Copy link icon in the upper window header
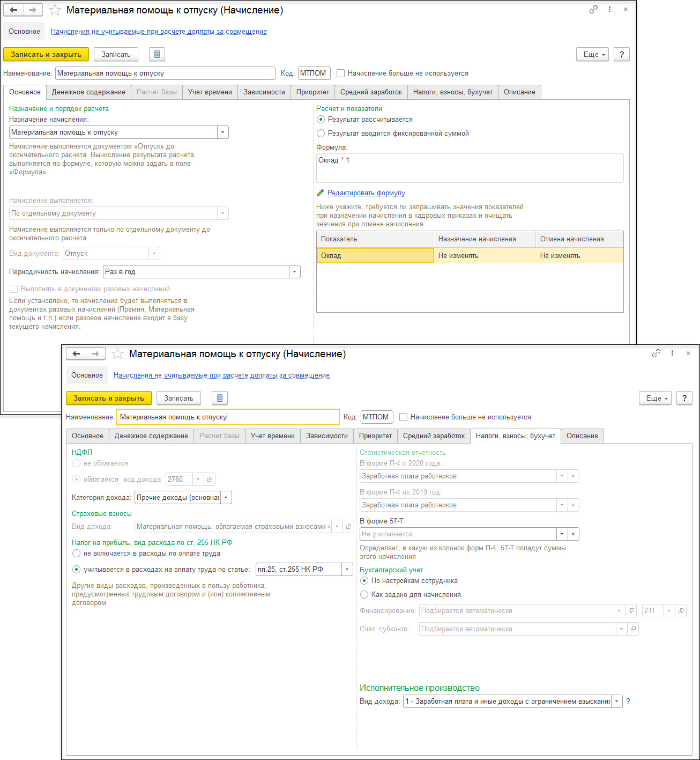The width and height of the screenshot is (700, 760). pos(593,10)
